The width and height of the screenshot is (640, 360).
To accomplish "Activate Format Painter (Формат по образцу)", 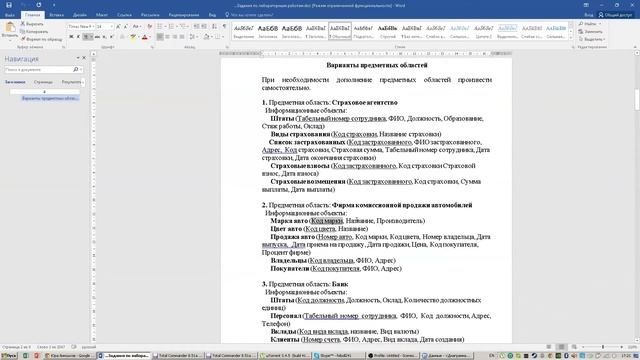I will pyautogui.click(x=41, y=39).
